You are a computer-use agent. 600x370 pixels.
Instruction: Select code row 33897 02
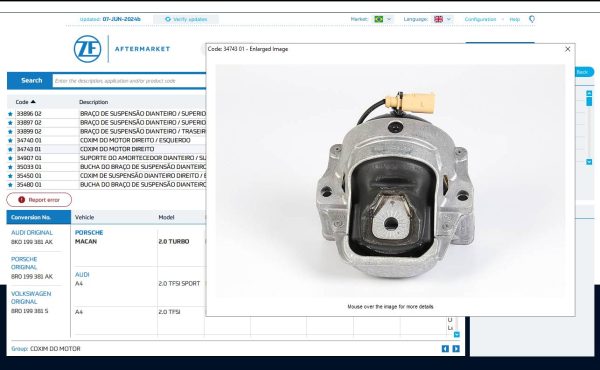point(106,122)
